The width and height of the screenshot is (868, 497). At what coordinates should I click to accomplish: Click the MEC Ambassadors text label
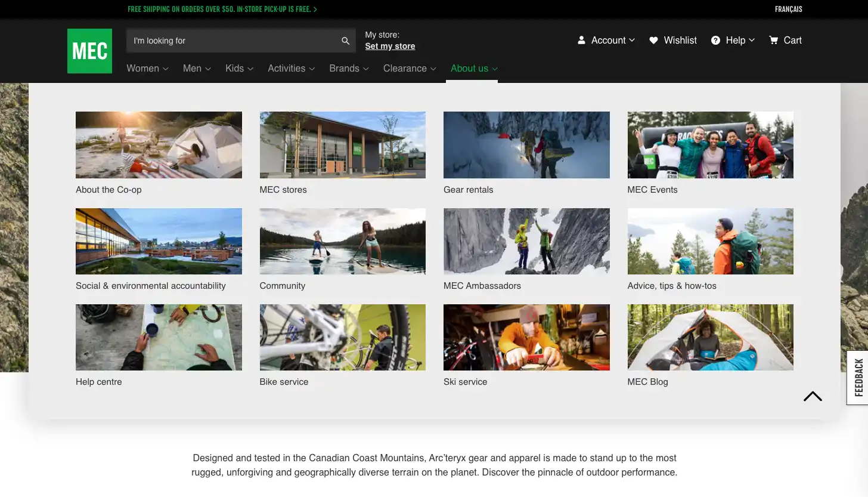[482, 286]
